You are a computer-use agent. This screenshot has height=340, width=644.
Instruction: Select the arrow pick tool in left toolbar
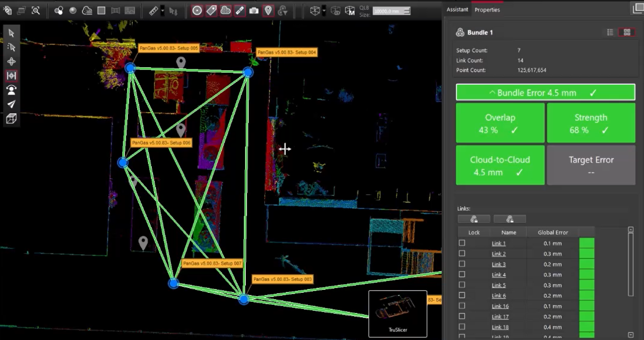pyautogui.click(x=11, y=33)
